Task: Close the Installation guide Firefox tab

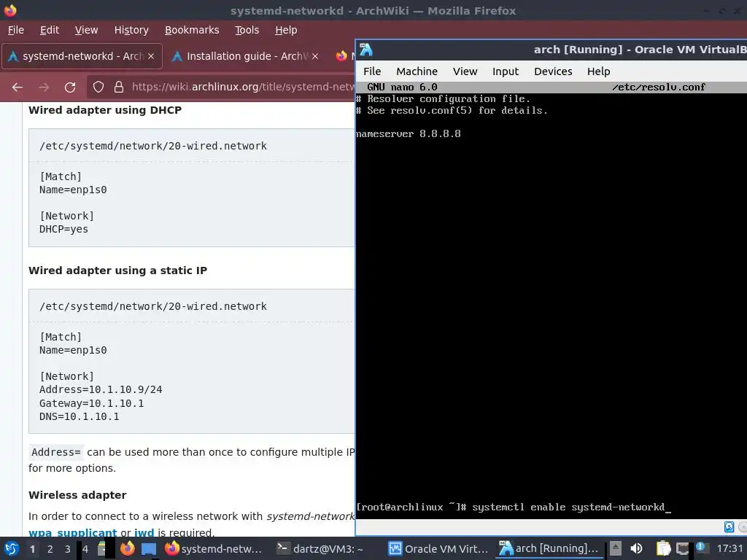Action: point(315,56)
